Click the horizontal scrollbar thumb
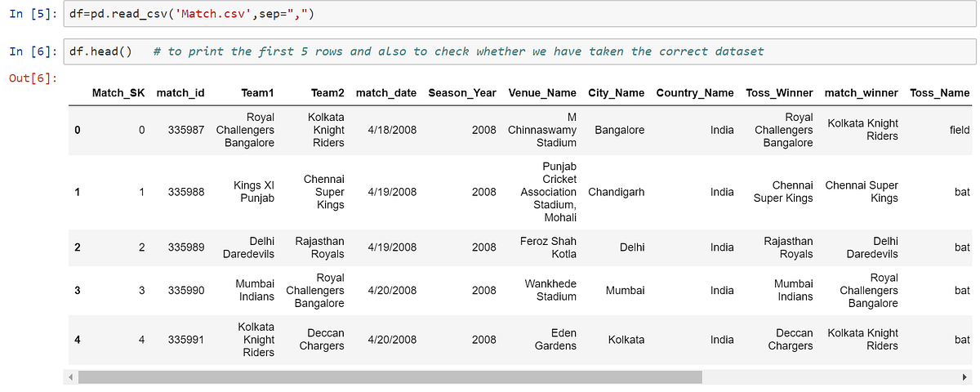The height and width of the screenshot is (392, 980). click(x=390, y=377)
